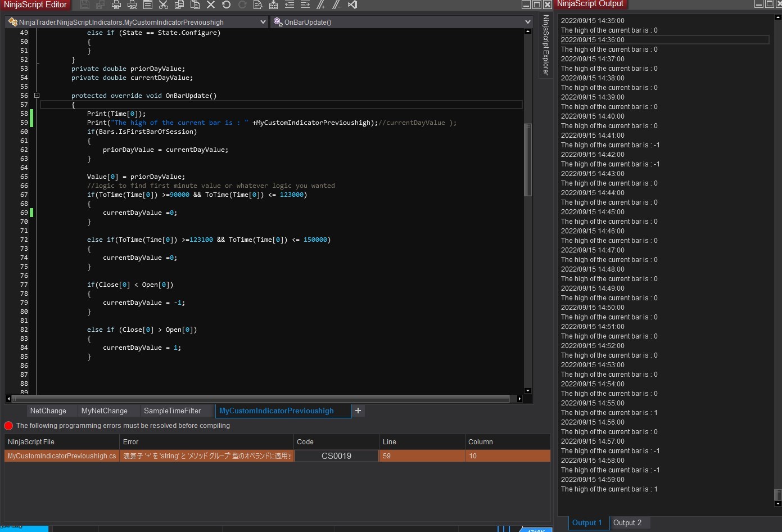Screen dimensions: 782x532
Task: Open the class selector dropdown
Action: 263,22
